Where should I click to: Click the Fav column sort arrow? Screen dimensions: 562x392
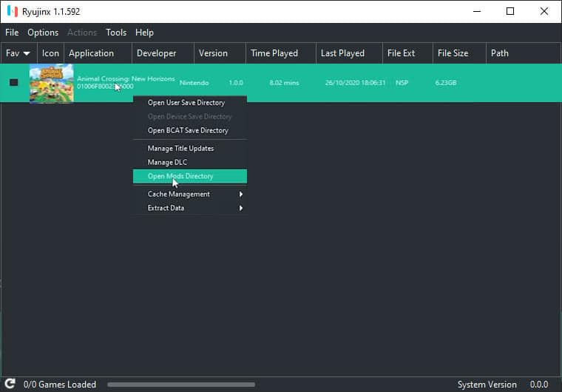[x=27, y=53]
